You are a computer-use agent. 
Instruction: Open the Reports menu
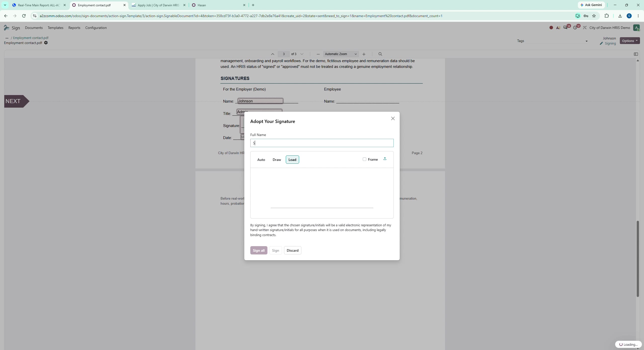point(74,28)
